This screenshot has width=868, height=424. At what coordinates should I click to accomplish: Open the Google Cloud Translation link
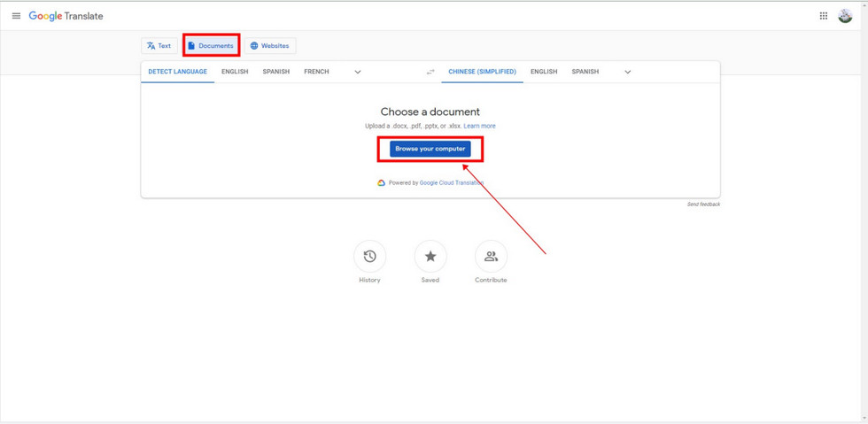coord(451,183)
